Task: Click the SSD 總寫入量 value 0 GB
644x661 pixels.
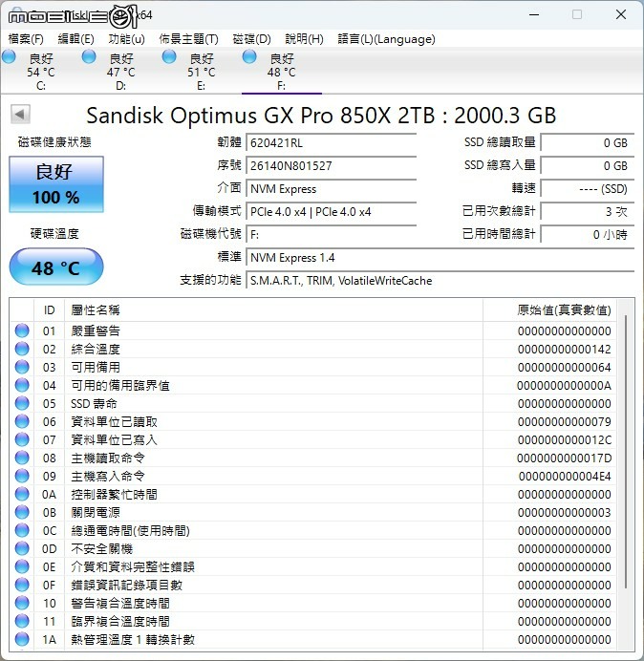Action: click(x=587, y=165)
